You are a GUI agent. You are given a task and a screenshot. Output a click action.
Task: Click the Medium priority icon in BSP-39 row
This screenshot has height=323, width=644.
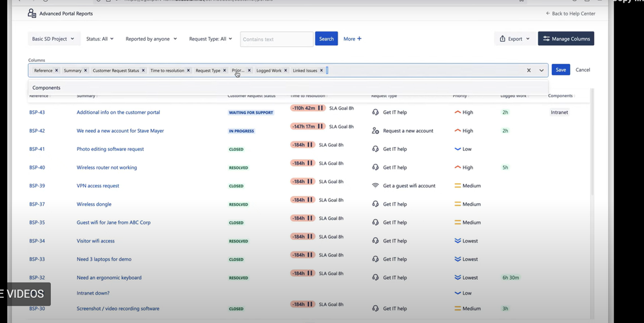tap(458, 186)
